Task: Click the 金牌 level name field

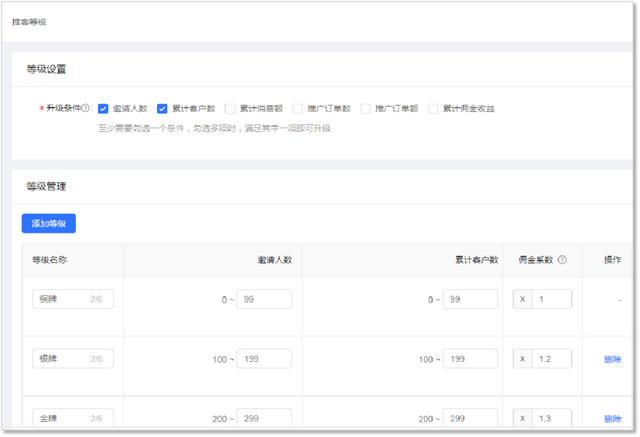Action: [x=72, y=418]
